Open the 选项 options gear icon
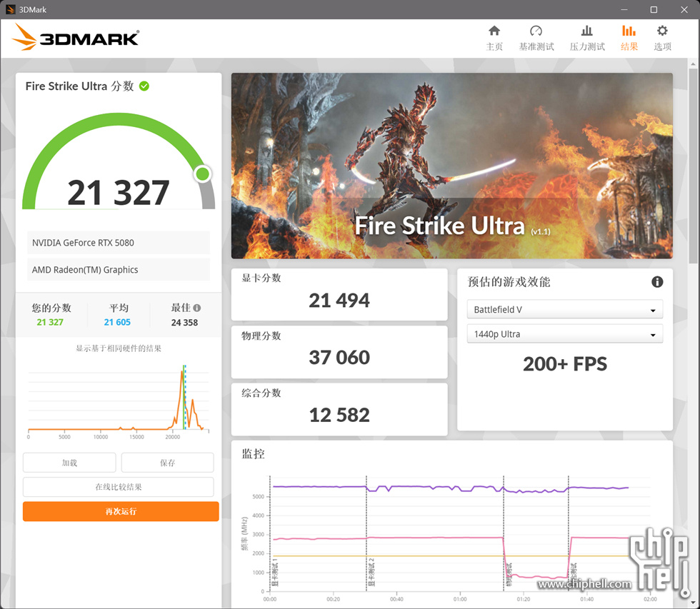The width and height of the screenshot is (700, 609). click(662, 31)
